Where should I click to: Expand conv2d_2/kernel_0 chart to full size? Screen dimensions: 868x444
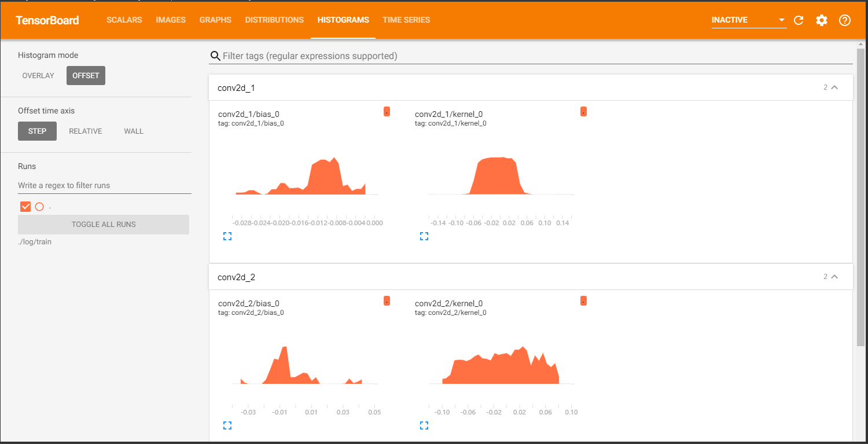424,425
